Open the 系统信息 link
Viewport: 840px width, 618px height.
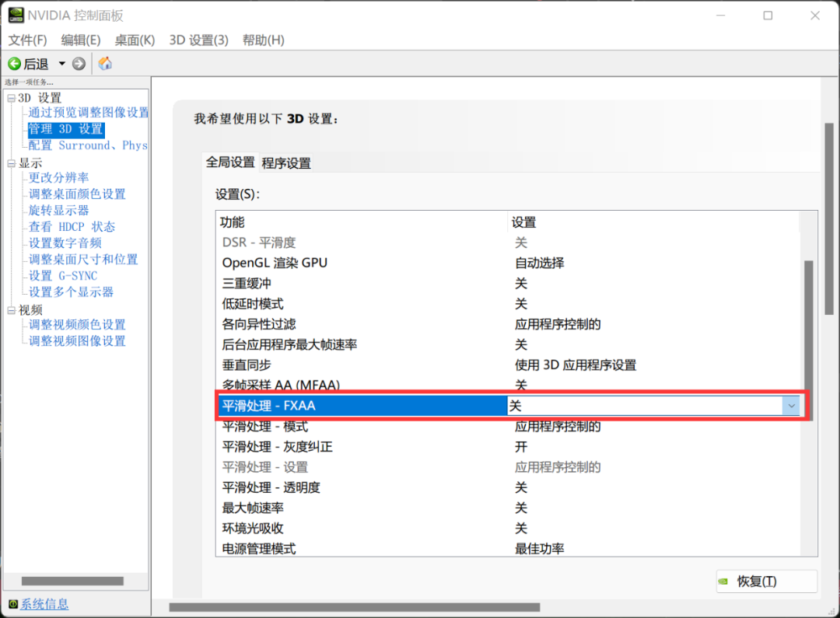point(44,604)
